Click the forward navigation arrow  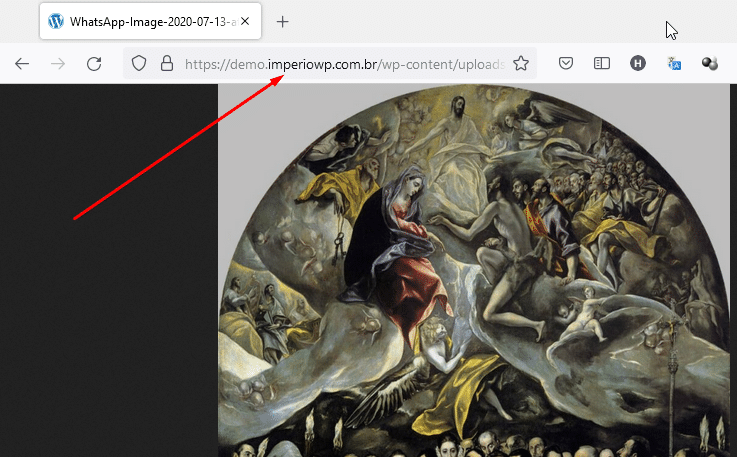click(x=58, y=64)
